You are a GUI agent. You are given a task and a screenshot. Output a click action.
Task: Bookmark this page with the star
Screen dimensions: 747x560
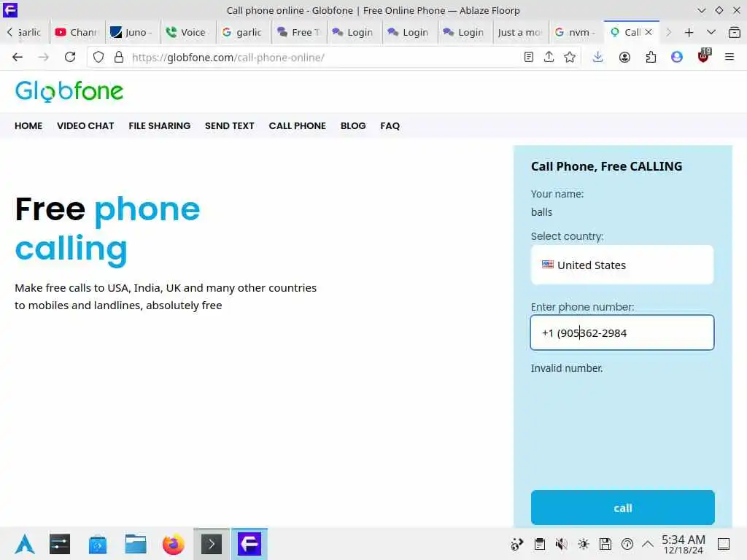tap(570, 57)
